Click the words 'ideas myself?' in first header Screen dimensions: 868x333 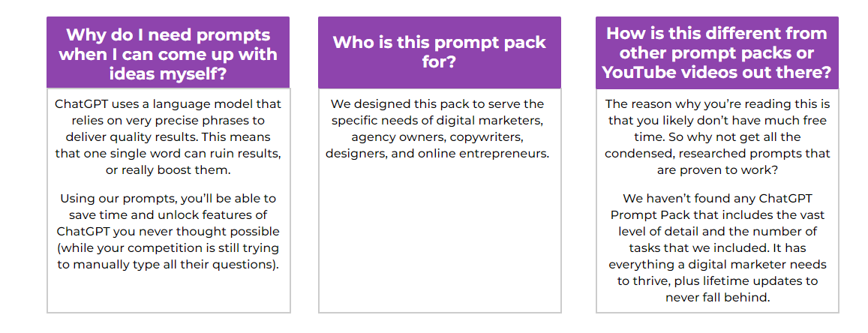point(168,73)
